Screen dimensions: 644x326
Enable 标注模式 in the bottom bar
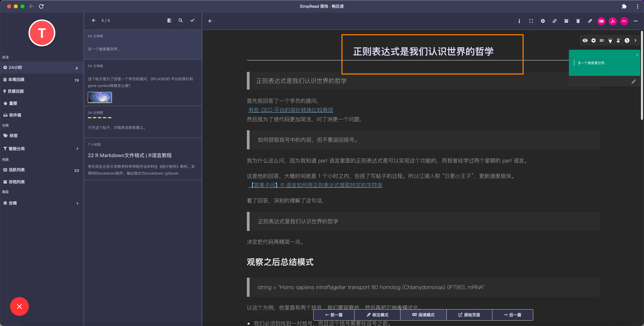tap(378, 315)
